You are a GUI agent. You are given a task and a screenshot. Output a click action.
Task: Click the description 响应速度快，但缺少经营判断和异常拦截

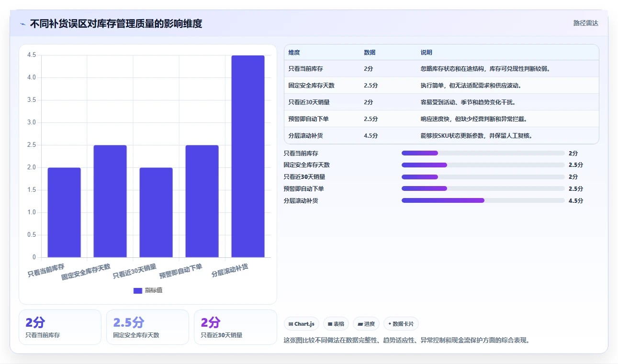pyautogui.click(x=473, y=119)
